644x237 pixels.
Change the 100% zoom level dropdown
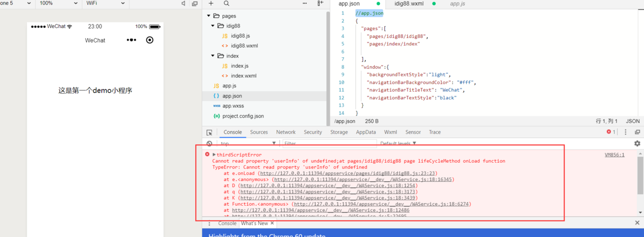tap(58, 3)
